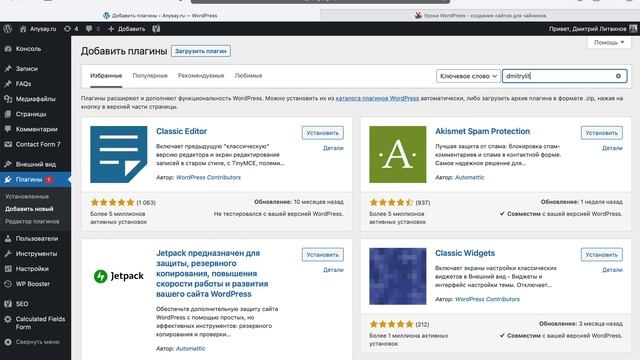Follow каталога плагинов WordPress link
This screenshot has width=640, height=360.
click(x=377, y=98)
